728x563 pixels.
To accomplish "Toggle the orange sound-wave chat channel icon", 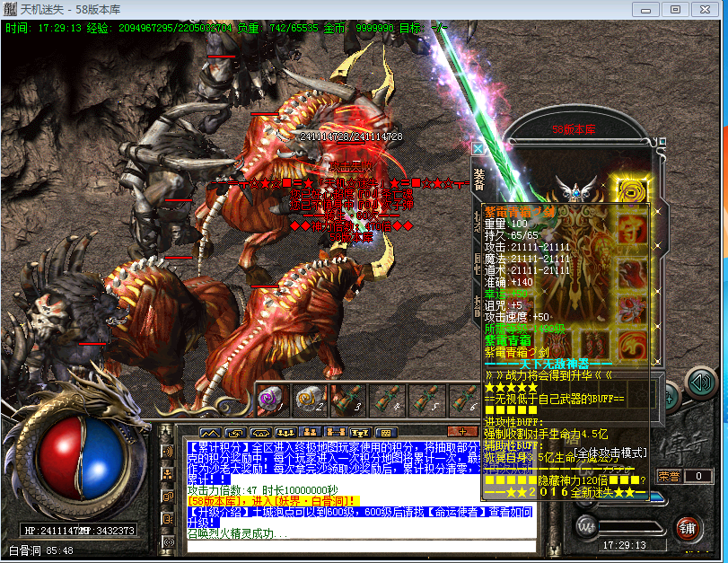I will pyautogui.click(x=168, y=452).
